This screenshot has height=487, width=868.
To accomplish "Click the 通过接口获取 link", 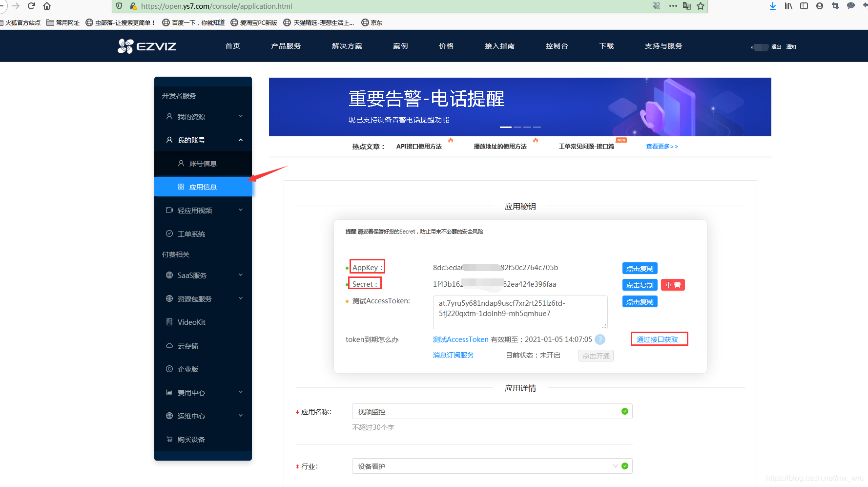I will pos(659,339).
